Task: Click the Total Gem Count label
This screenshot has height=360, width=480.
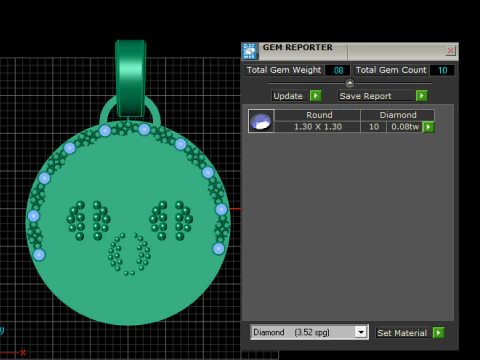Action: (x=391, y=70)
